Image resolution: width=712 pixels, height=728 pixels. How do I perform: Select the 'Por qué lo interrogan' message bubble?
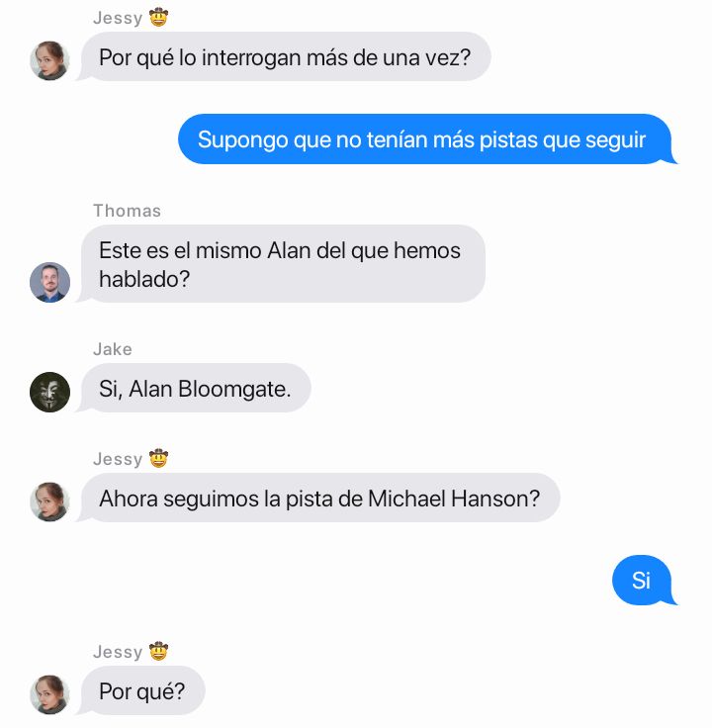[x=285, y=56]
